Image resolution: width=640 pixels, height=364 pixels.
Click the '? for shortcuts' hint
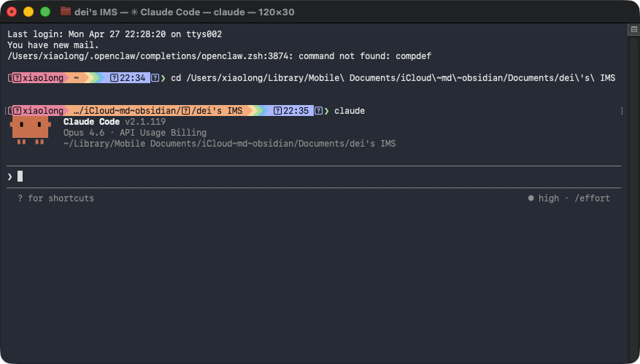point(56,198)
